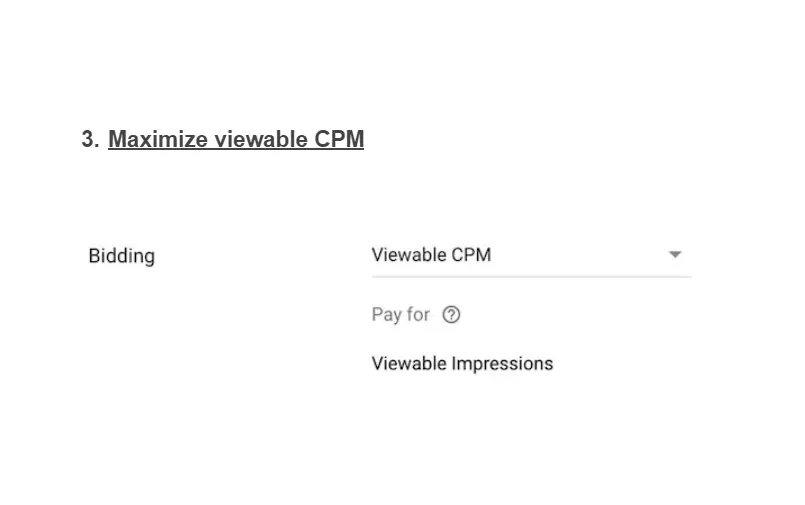Expand the Bidding strategy combo box
Screen dimensions: 805x505
(x=531, y=256)
